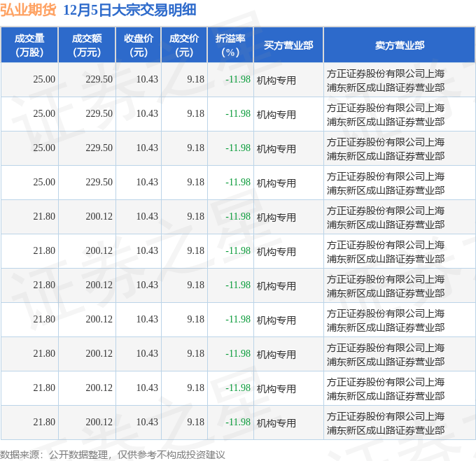Click the 收盘价(元) column header
The image size is (476, 461).
coord(138,45)
